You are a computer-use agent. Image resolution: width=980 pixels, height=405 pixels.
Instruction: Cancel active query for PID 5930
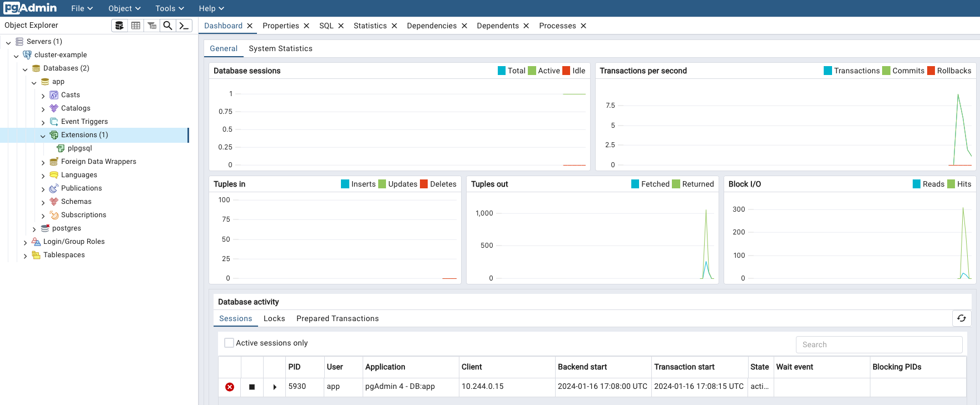pyautogui.click(x=252, y=387)
